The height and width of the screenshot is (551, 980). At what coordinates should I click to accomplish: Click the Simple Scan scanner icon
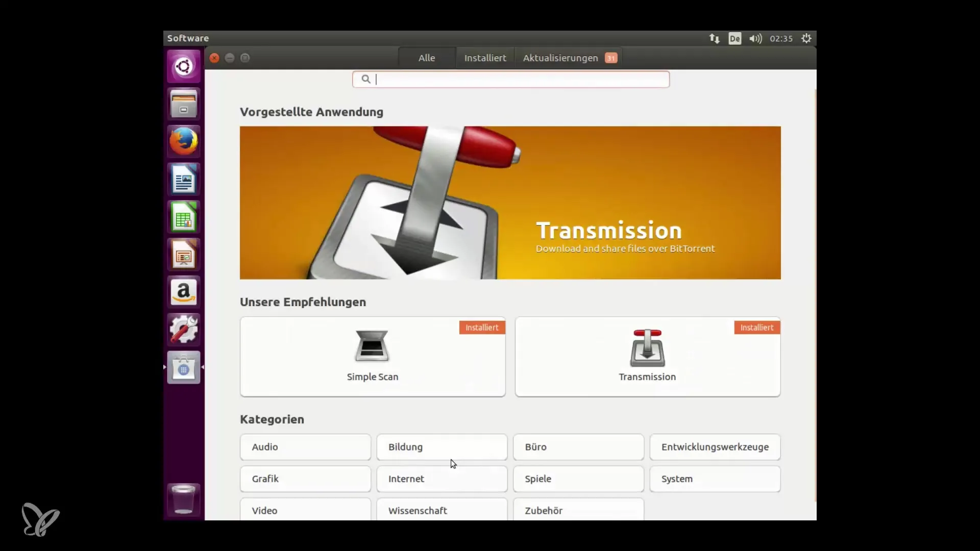372,346
